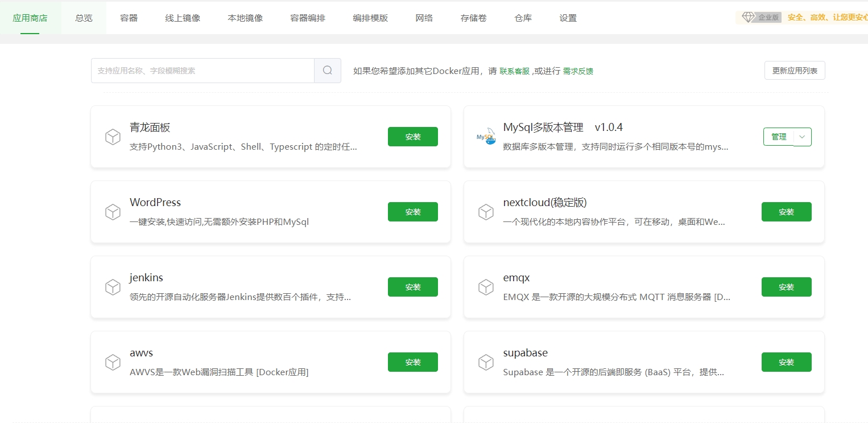
Task: Click the nextcloud(稳定版) title text
Action: click(x=545, y=202)
